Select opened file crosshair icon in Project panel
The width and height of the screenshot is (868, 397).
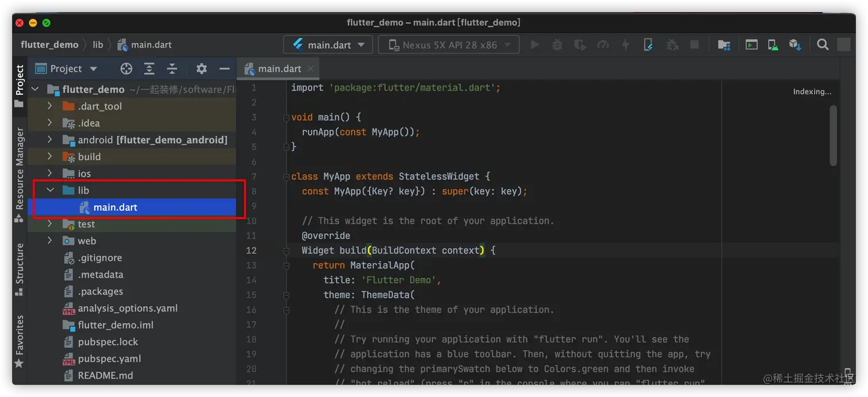126,69
